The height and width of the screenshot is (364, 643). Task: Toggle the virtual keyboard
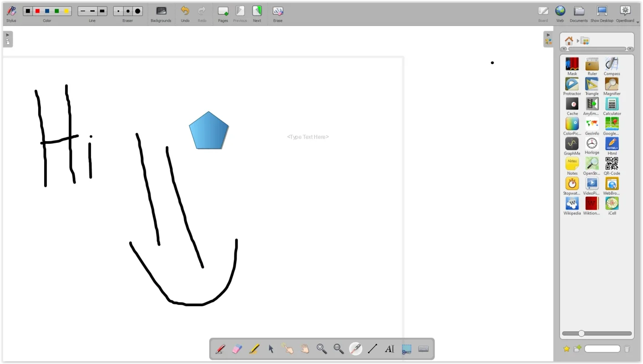click(423, 349)
